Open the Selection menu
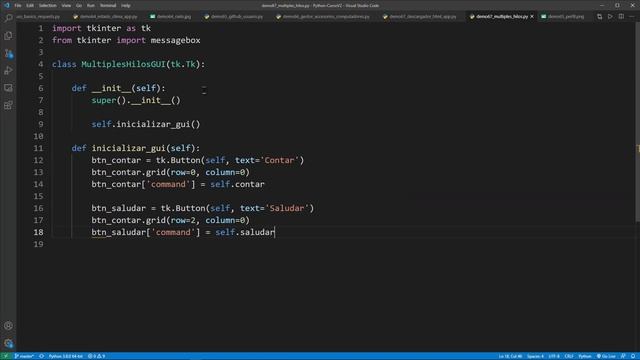640x360 pixels. (47, 6)
